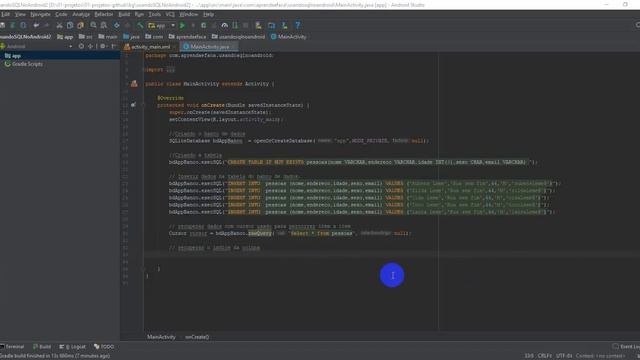Image resolution: width=640 pixels, height=360 pixels.
Task: Open the Code menu
Action: (61, 14)
